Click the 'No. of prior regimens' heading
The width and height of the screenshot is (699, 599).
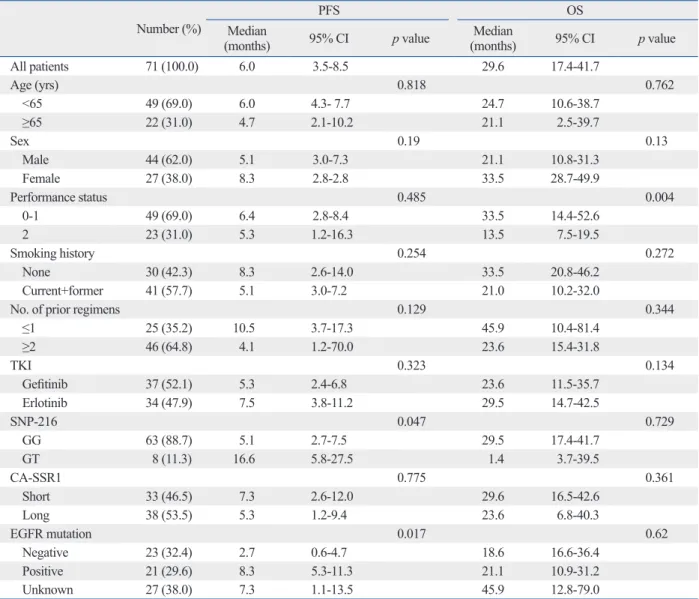[65, 310]
